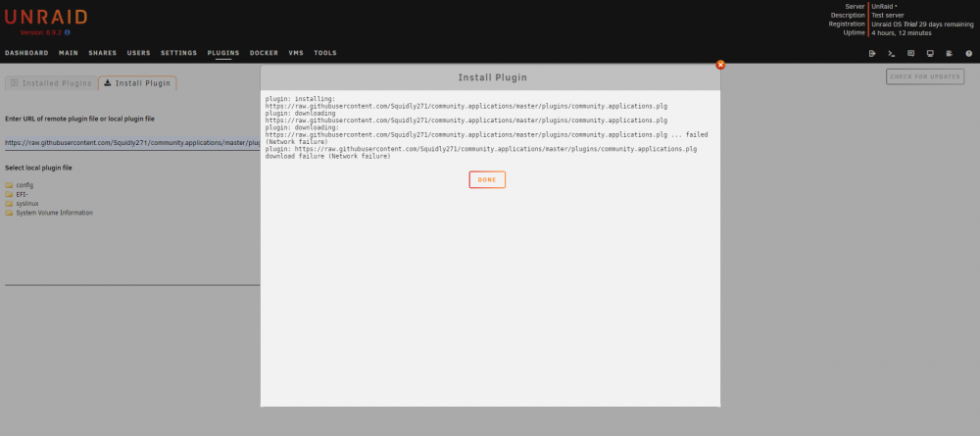Click the UNRAID logo
980x436 pixels.
pos(46,17)
